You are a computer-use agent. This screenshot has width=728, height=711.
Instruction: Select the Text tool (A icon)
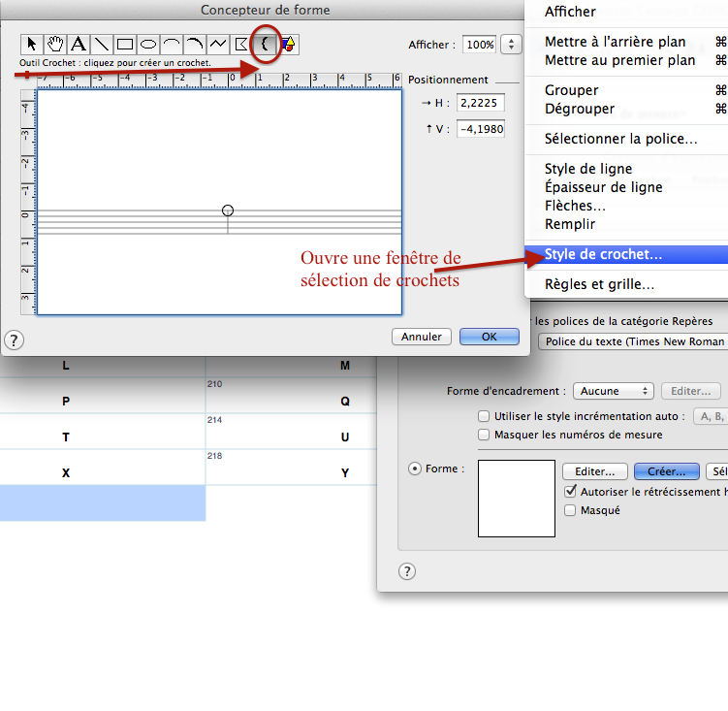click(x=79, y=44)
